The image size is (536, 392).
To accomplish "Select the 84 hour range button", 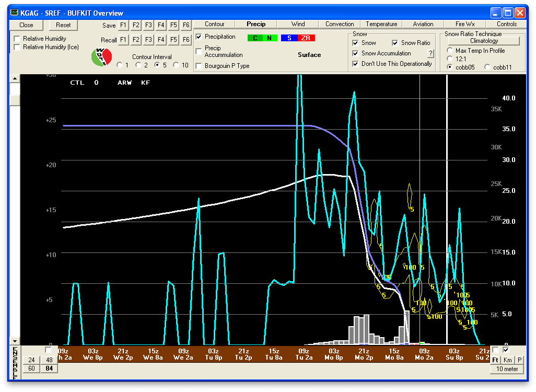I will point(49,368).
